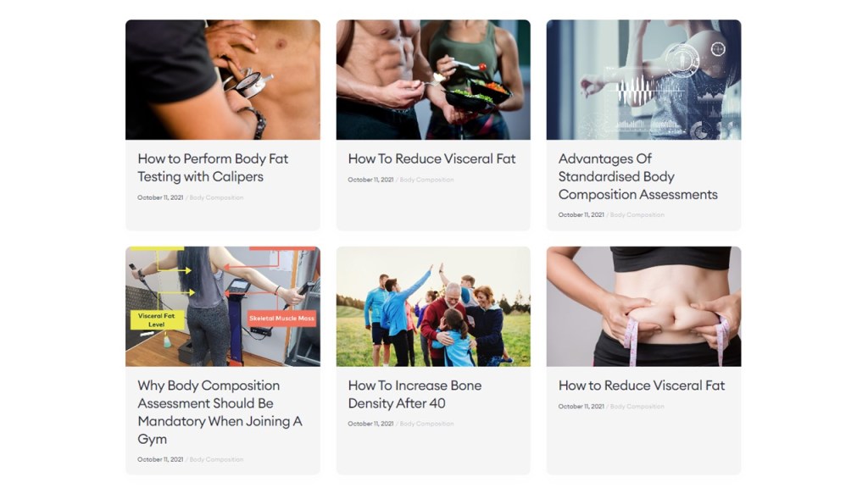The image size is (868, 488).
Task: Open the group high-five outdoors photo
Action: 433,307
